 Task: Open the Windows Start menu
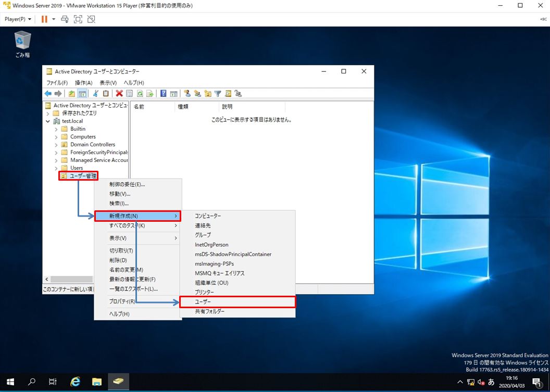click(10, 382)
